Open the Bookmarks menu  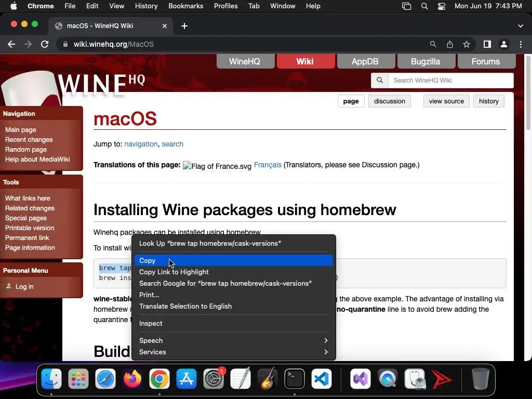pos(186,6)
